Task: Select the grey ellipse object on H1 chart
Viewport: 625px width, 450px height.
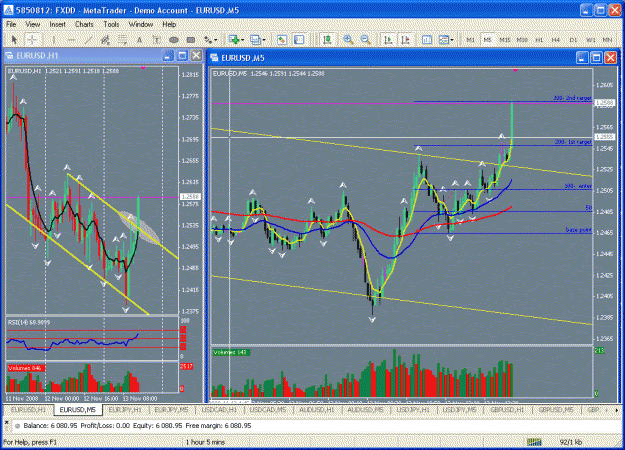Action: [140, 228]
